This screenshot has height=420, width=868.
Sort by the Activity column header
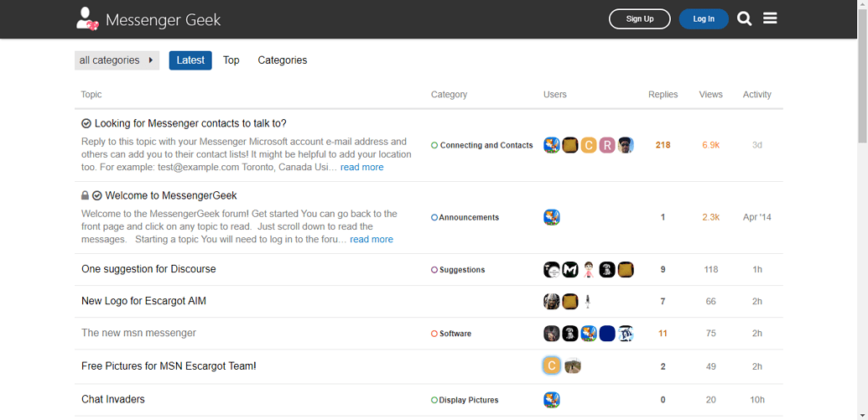coord(757,95)
